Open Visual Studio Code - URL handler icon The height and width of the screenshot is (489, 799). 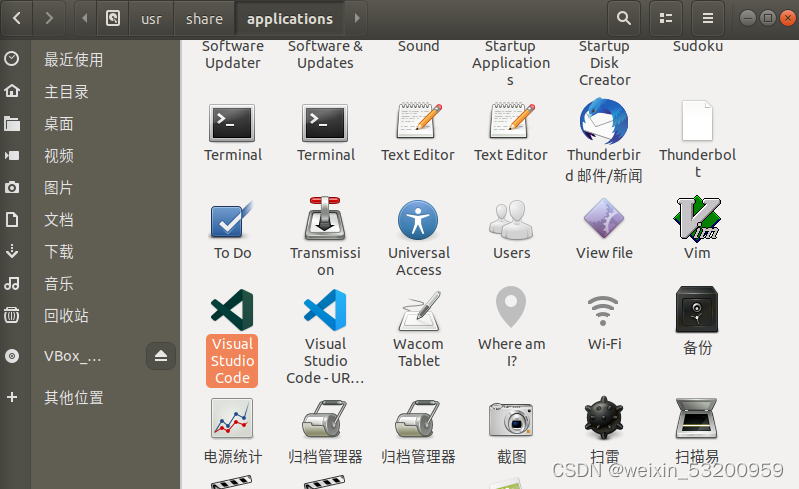pos(325,310)
